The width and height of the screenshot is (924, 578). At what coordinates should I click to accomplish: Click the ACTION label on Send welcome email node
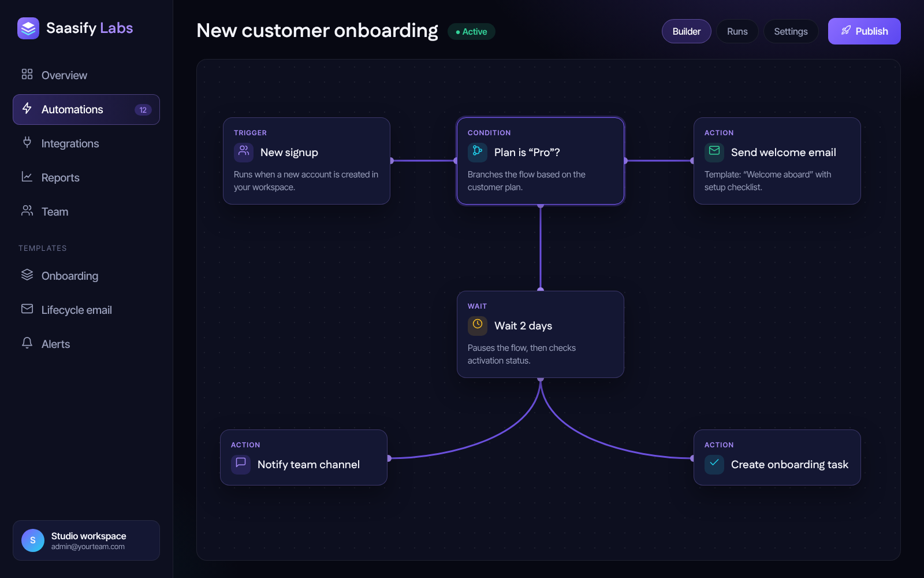[719, 133]
